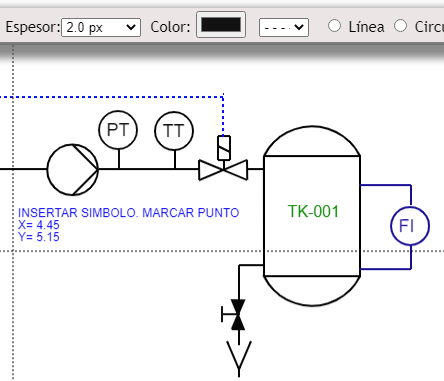Open the dashed line style dropdown
444x381 pixels.
pyautogui.click(x=284, y=27)
